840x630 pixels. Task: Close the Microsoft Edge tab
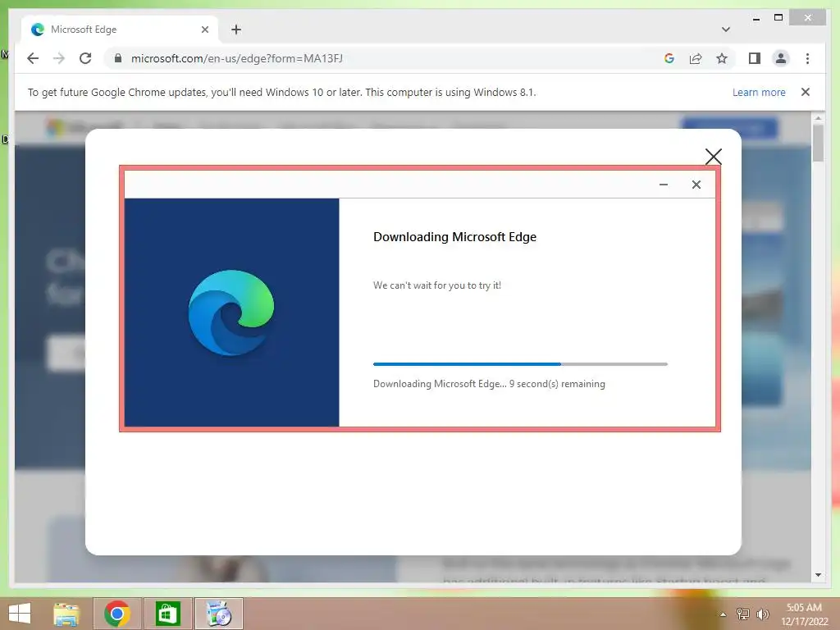pos(204,30)
